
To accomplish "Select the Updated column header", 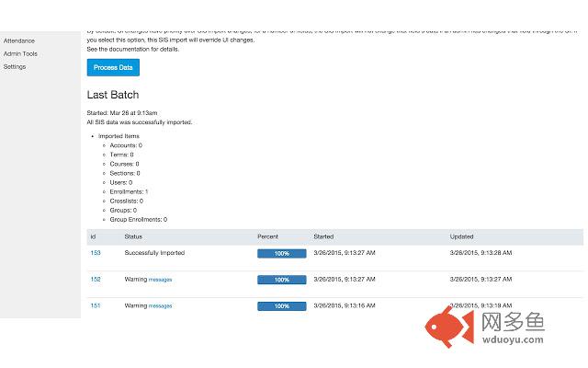I will coord(461,236).
